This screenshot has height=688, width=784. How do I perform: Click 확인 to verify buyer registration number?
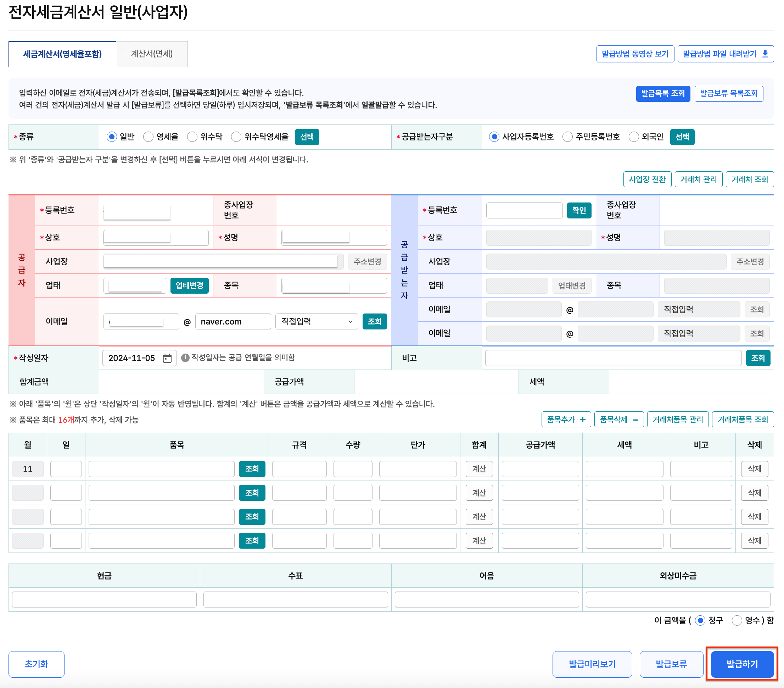point(579,210)
